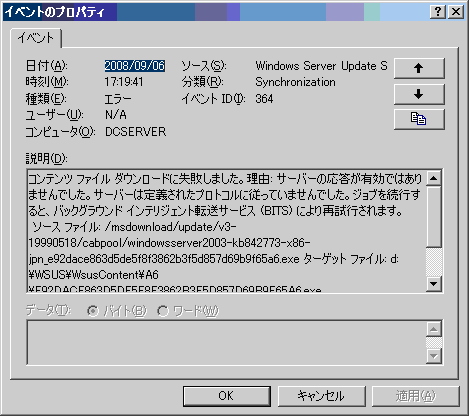Click data box scrollbar down arrow
This screenshot has height=416, width=469.
tap(434, 356)
